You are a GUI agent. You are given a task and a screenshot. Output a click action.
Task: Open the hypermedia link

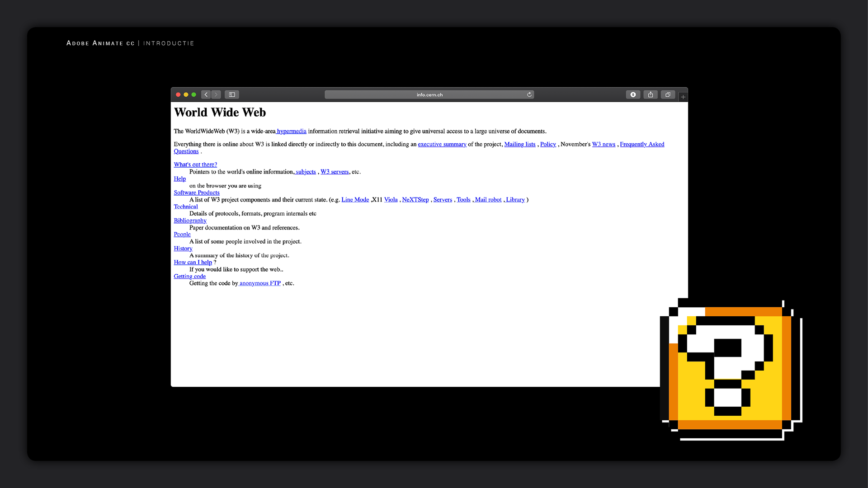click(x=292, y=131)
